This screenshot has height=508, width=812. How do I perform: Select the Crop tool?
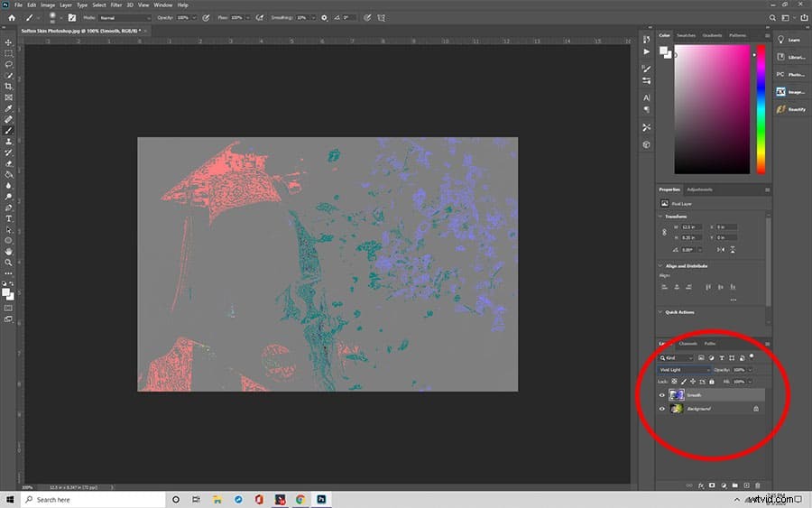(x=8, y=87)
